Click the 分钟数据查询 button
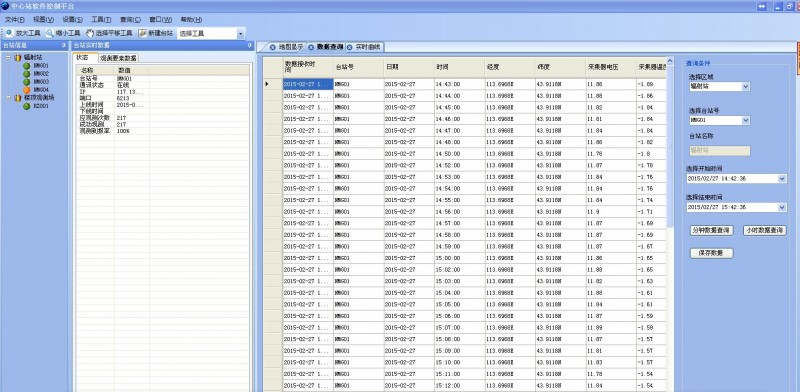 click(x=711, y=231)
